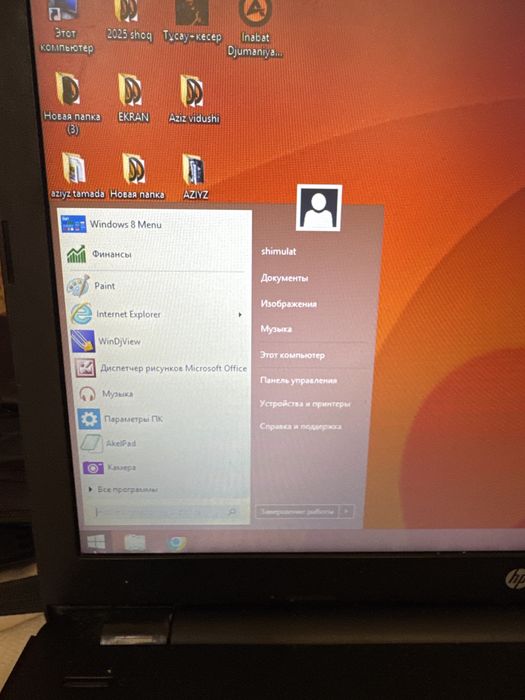Select 2025 shoq desktop folder
The height and width of the screenshot is (700, 525).
point(129,21)
